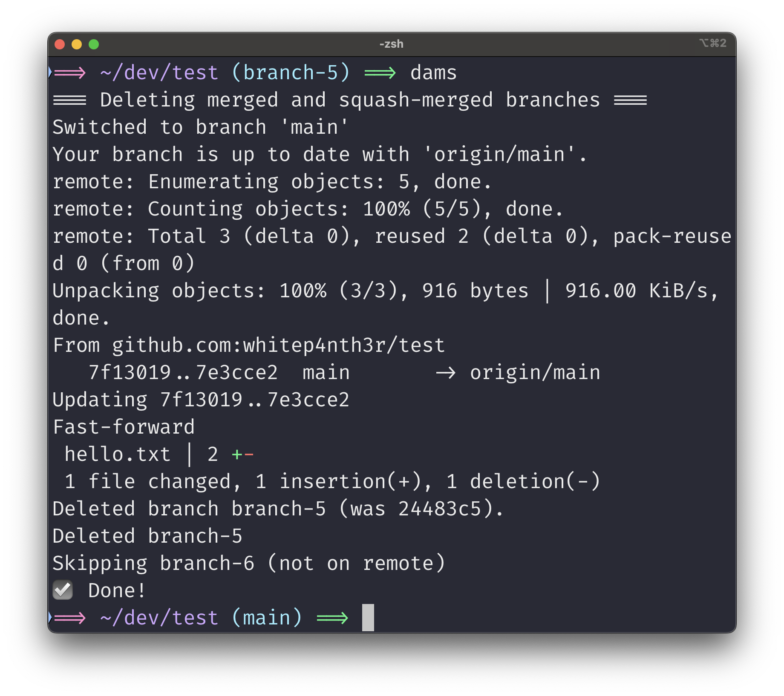
Task: Expand the ~/dev/test path in top prompt
Action: 159,72
